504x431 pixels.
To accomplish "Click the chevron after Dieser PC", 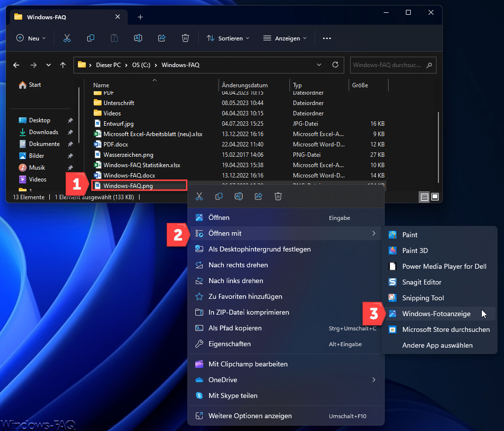I will tap(127, 65).
